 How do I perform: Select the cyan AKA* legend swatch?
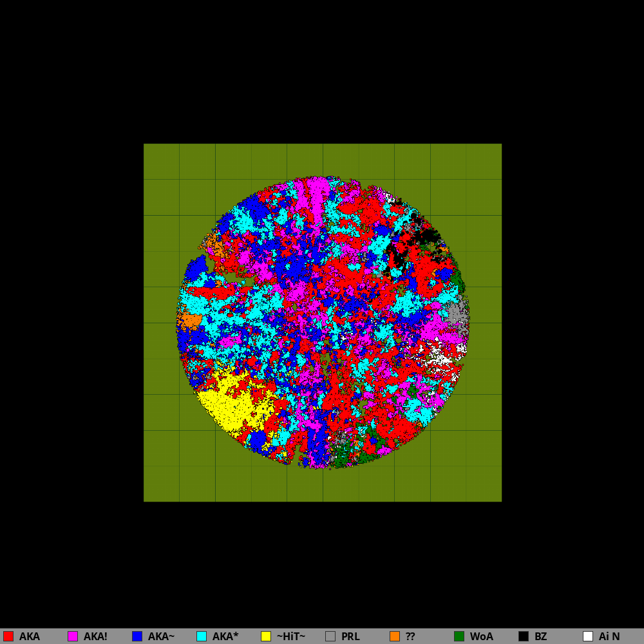(202, 636)
